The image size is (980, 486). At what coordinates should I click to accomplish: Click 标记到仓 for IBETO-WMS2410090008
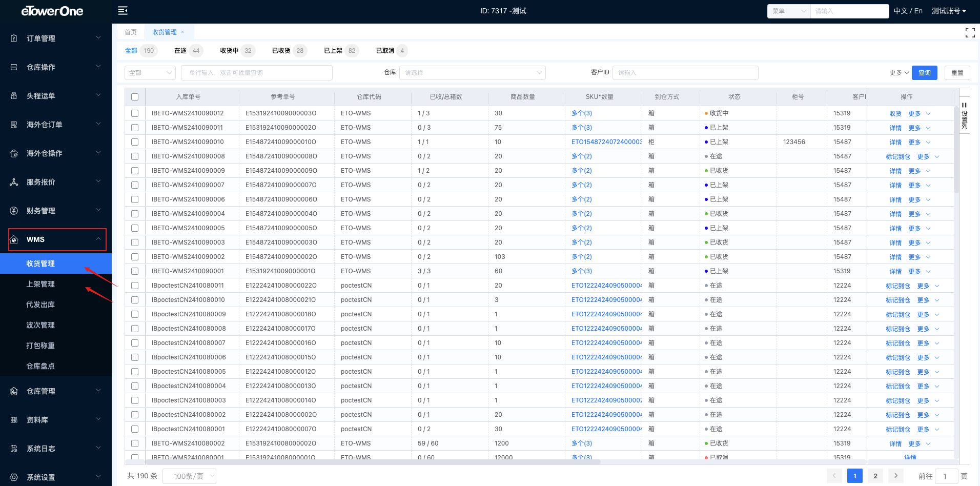(898, 157)
